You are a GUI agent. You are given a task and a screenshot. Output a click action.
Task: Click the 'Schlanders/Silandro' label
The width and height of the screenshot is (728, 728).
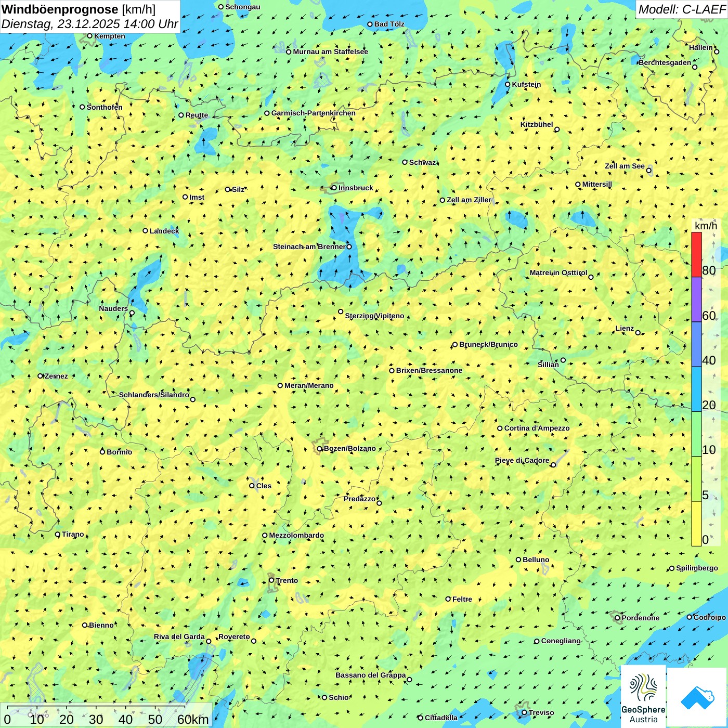pos(154,395)
